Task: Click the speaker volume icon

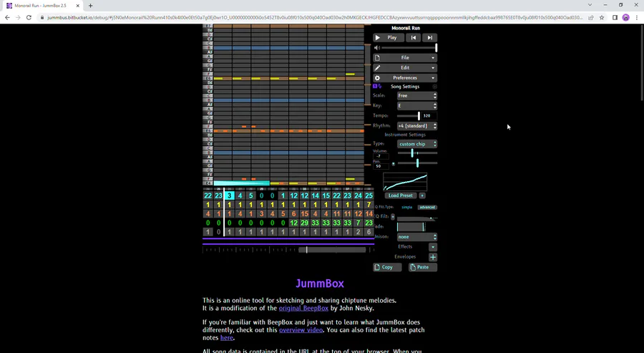Action: [377, 48]
